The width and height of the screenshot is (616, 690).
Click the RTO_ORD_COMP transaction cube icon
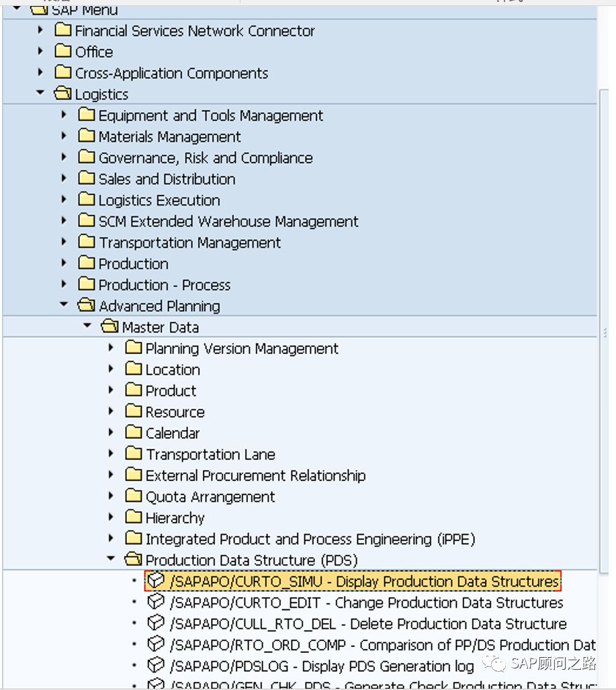156,645
